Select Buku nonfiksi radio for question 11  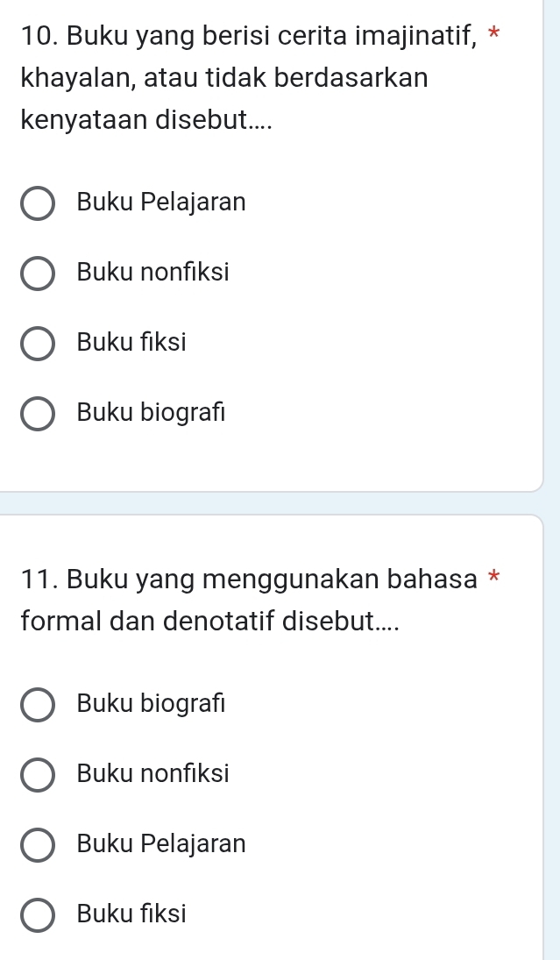[x=36, y=774]
